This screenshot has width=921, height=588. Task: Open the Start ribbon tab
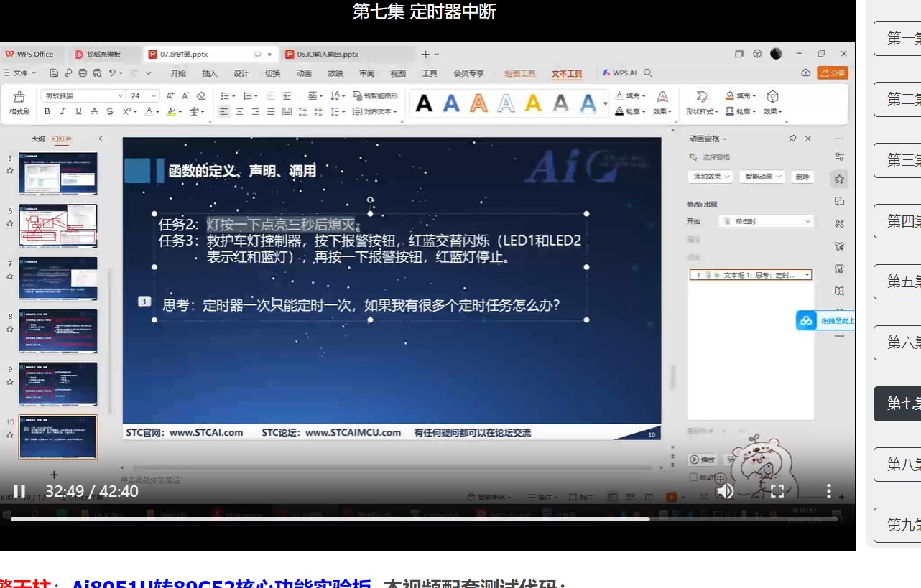(x=178, y=73)
